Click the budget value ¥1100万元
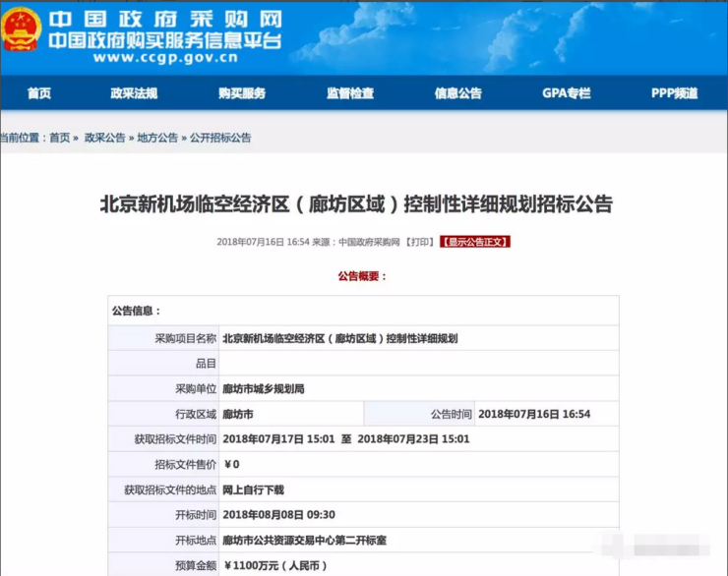Image resolution: width=728 pixels, height=576 pixels. coord(275,566)
